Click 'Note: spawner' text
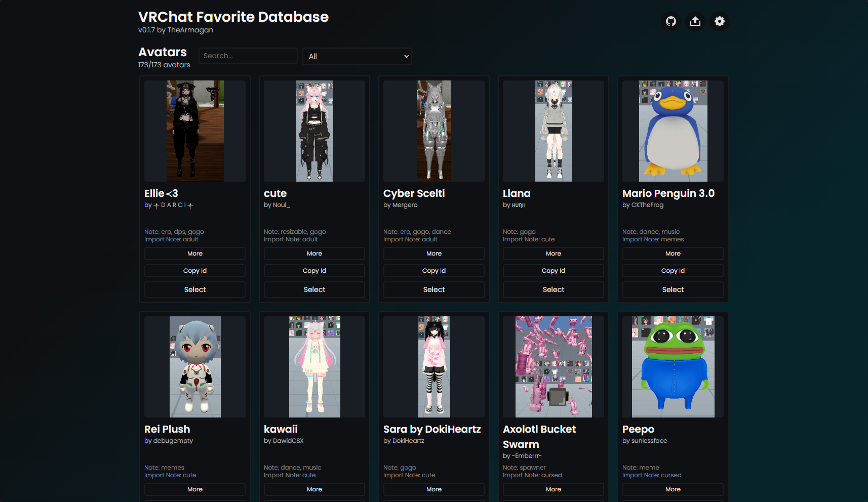 coord(524,468)
